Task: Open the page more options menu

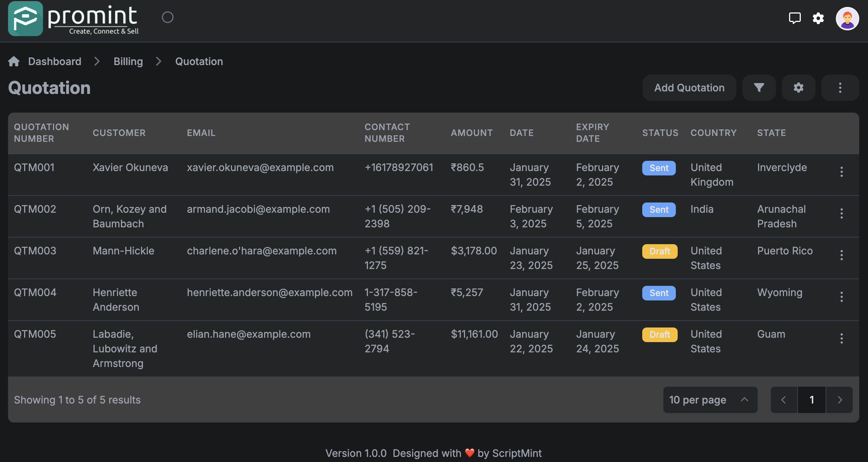Action: [840, 88]
